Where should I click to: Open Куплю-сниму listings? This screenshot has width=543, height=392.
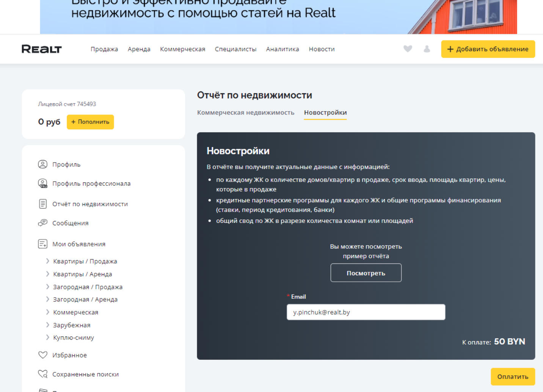[x=74, y=338]
